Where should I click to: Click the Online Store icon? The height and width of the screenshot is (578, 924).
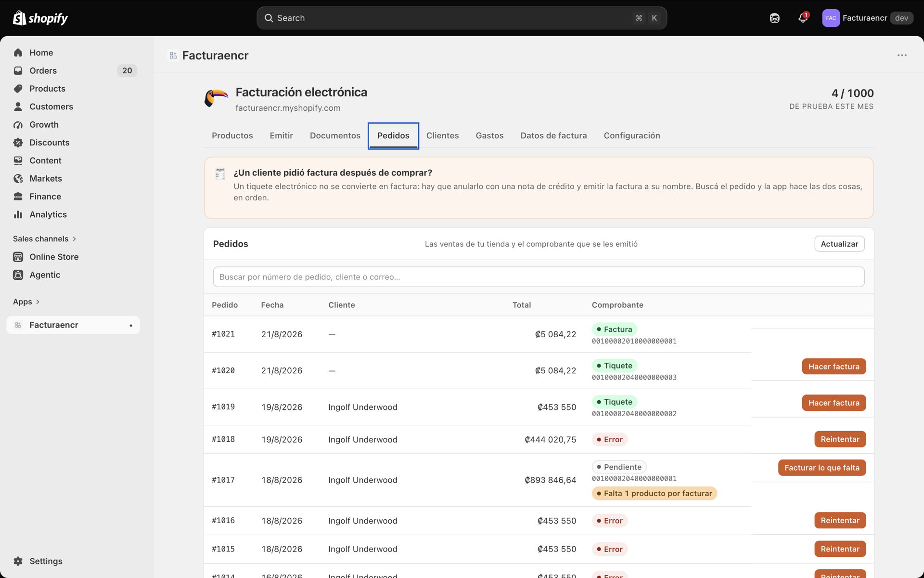click(x=18, y=257)
